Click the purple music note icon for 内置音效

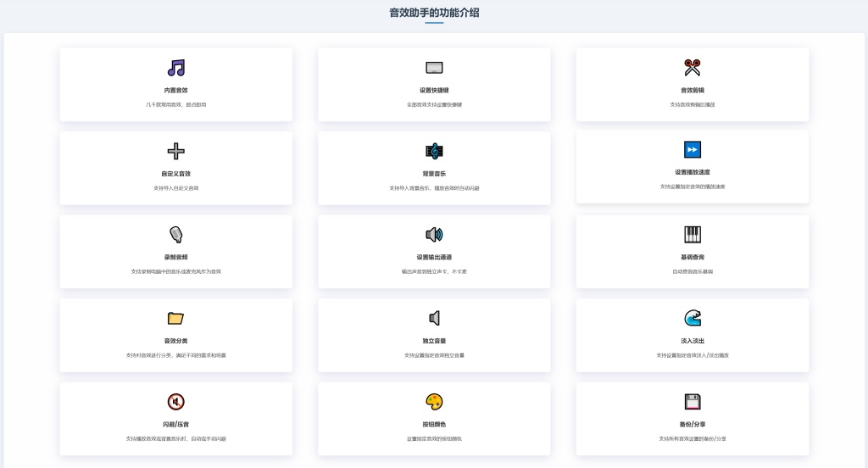(175, 68)
